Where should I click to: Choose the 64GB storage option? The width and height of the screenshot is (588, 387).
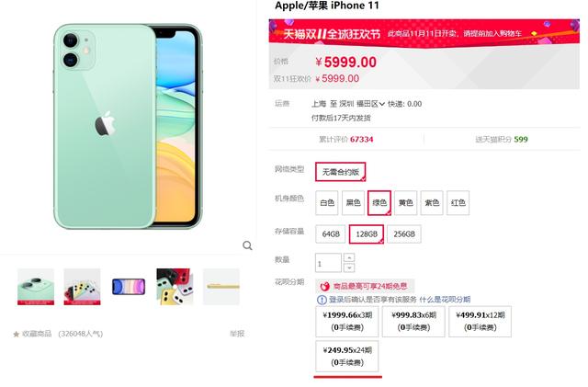click(331, 233)
